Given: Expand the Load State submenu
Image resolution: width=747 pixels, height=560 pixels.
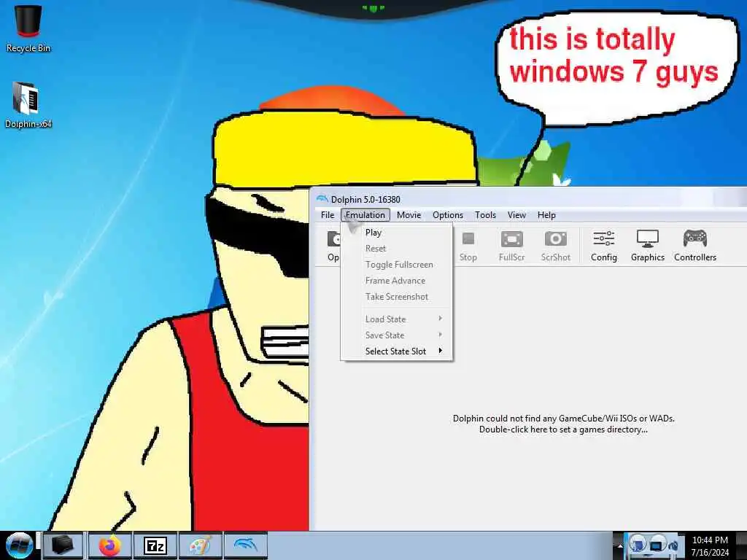Looking at the screenshot, I should [396, 319].
